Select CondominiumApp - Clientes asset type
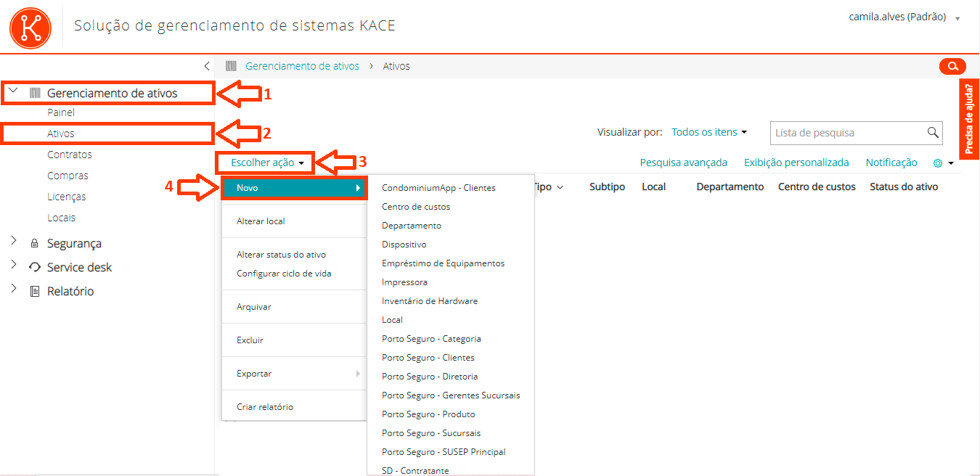Image resolution: width=980 pixels, height=476 pixels. (x=438, y=188)
